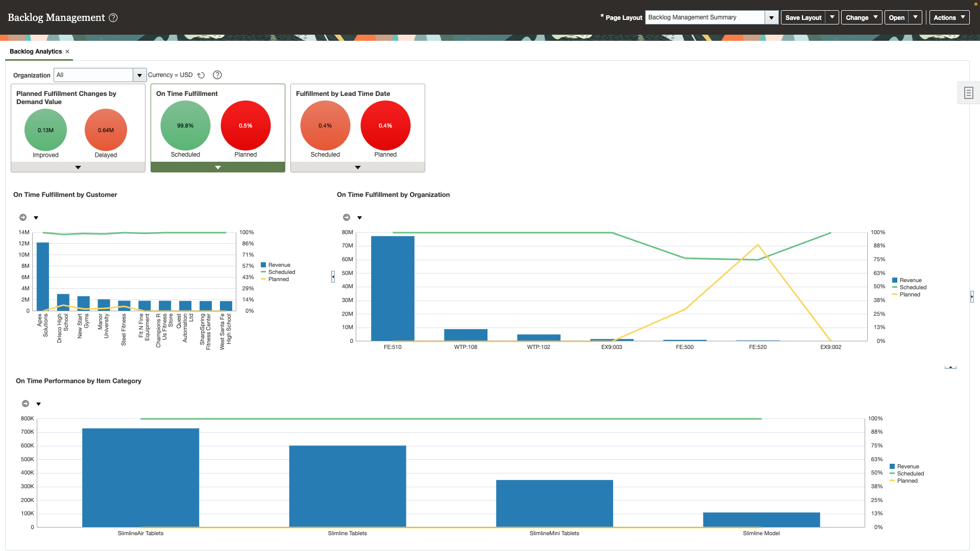980x551 pixels.
Task: Open the Page Layout dropdown menu
Action: pyautogui.click(x=772, y=17)
